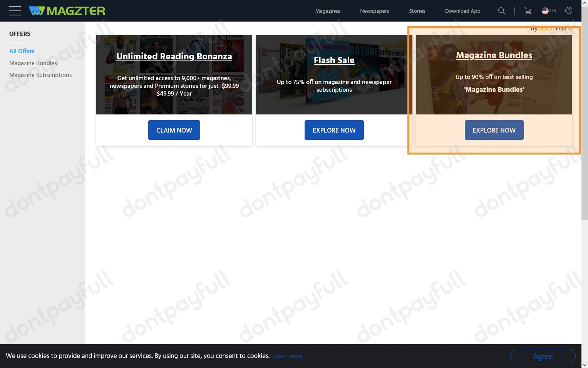588x368 pixels.
Task: Open the Magazines menu item
Action: pyautogui.click(x=327, y=11)
